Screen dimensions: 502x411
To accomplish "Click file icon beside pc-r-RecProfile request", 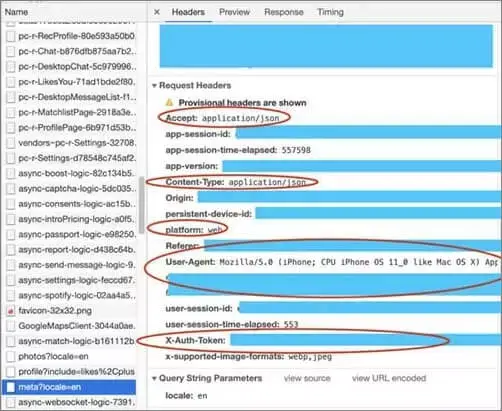I will point(11,36).
